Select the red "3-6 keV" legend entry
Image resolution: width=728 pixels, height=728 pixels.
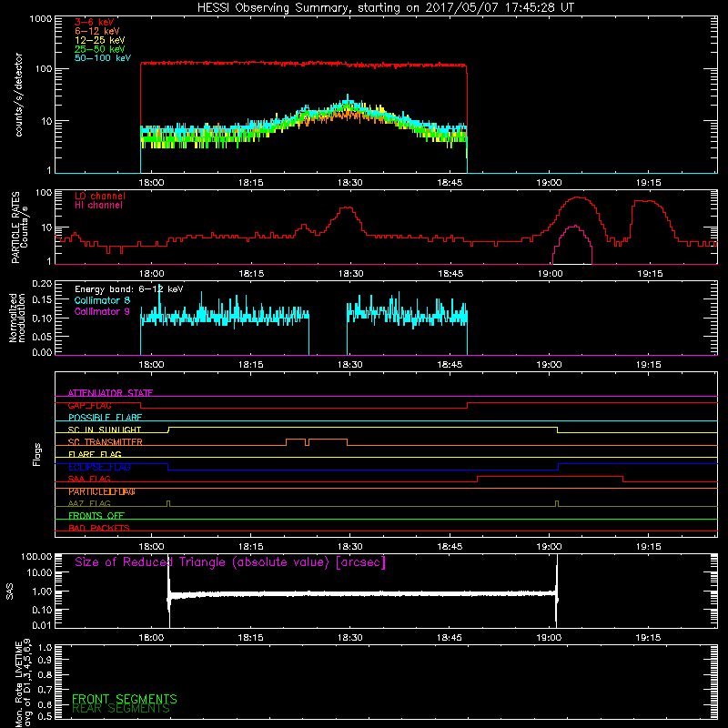tap(95, 22)
